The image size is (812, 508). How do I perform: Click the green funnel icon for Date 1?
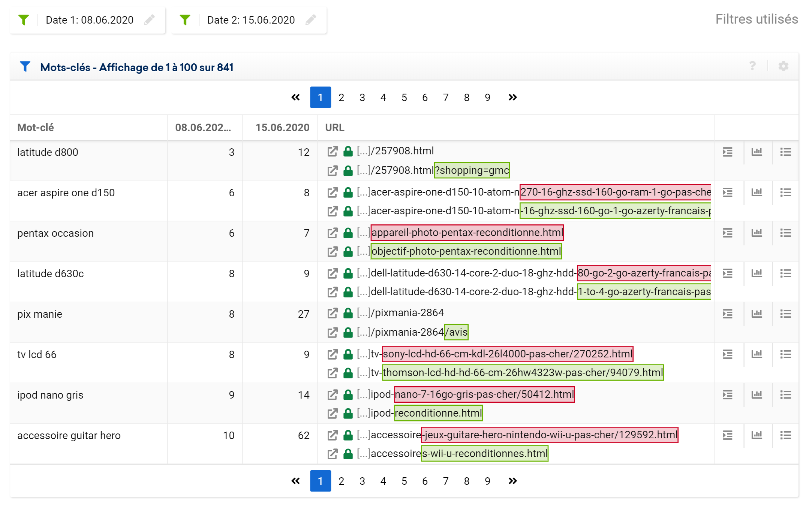coord(24,20)
